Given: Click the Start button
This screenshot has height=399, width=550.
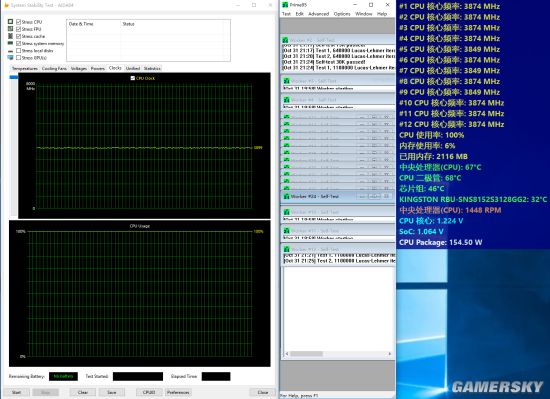Looking at the screenshot, I should [16, 392].
